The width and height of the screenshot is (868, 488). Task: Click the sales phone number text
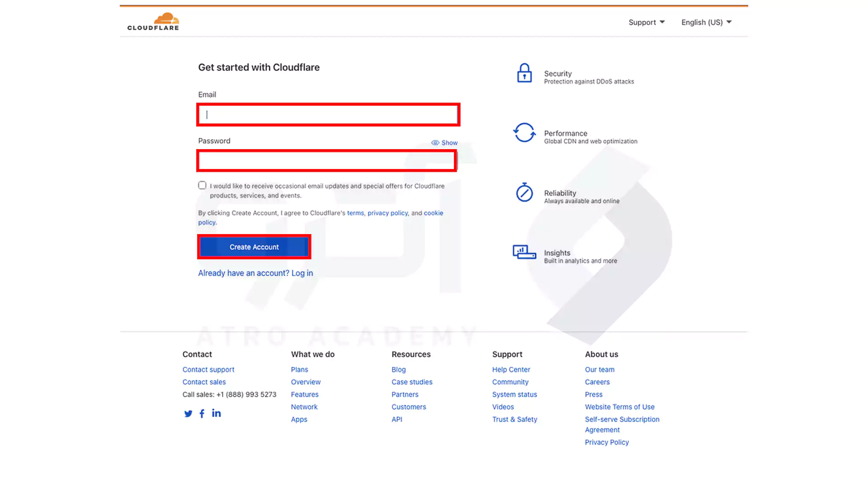tap(246, 394)
